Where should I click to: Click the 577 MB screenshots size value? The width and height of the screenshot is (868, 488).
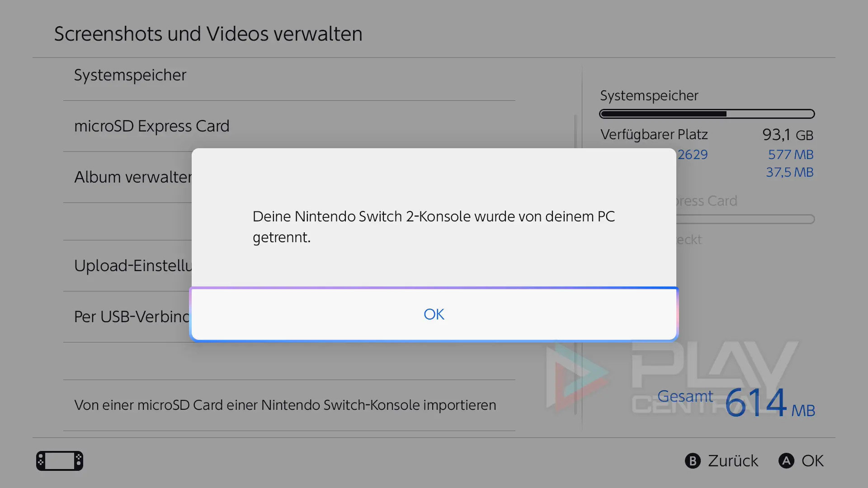(791, 155)
